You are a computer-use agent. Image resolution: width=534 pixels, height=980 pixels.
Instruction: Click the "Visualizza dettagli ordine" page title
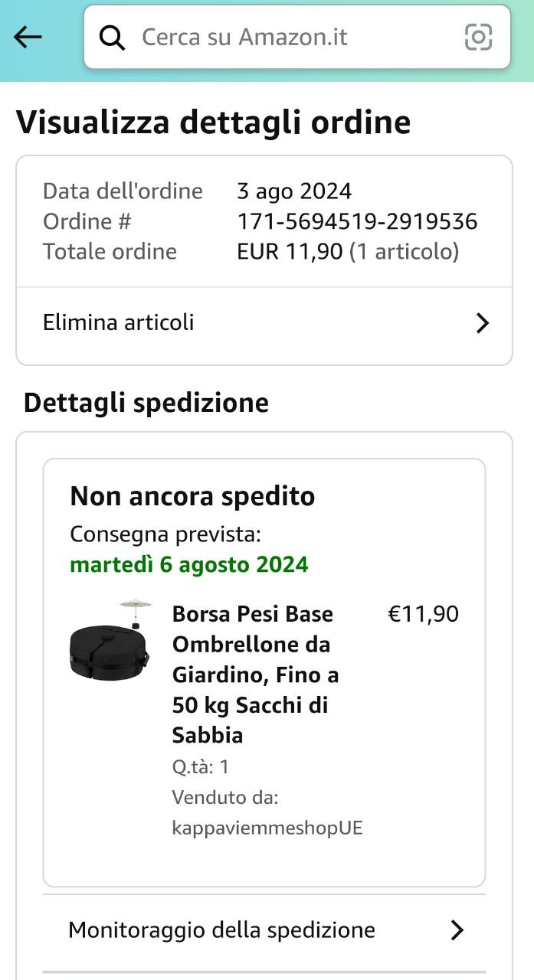(x=213, y=122)
